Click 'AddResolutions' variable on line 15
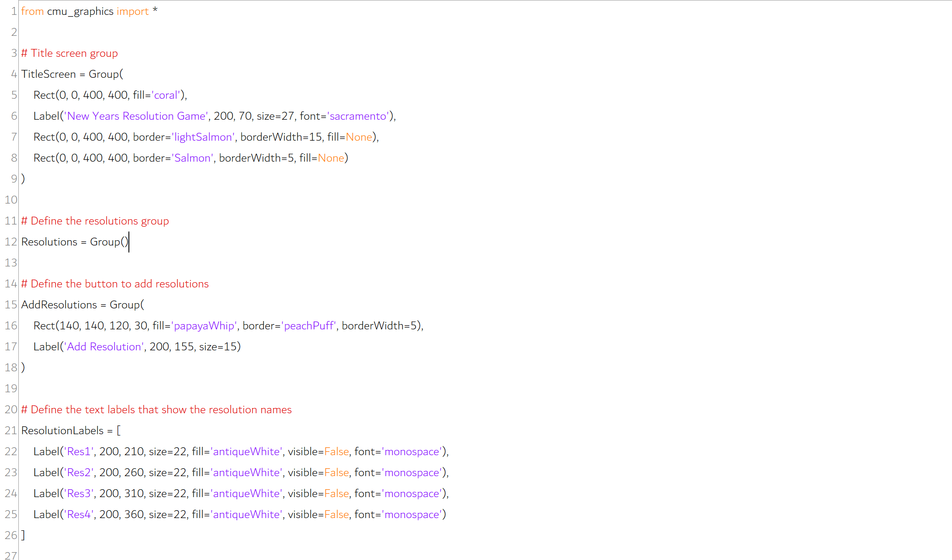Image resolution: width=952 pixels, height=560 pixels. click(x=59, y=305)
